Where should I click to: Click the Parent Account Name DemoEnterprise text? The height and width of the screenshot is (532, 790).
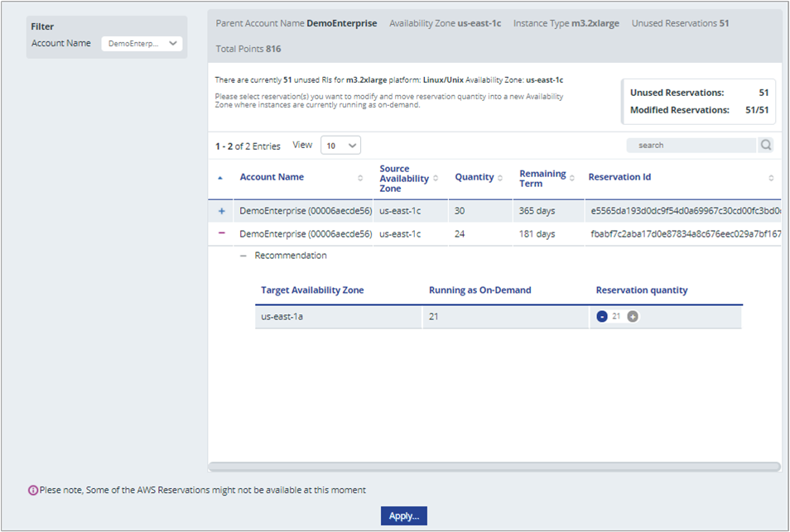tap(296, 23)
